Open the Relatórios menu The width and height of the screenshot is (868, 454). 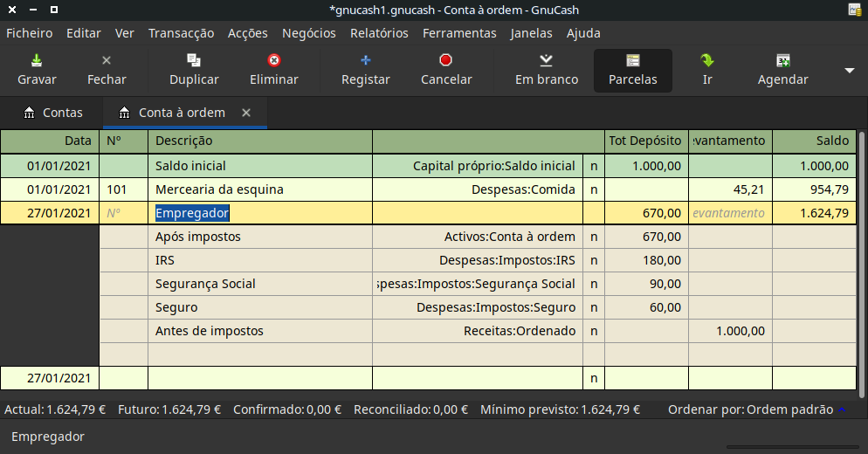click(x=379, y=33)
